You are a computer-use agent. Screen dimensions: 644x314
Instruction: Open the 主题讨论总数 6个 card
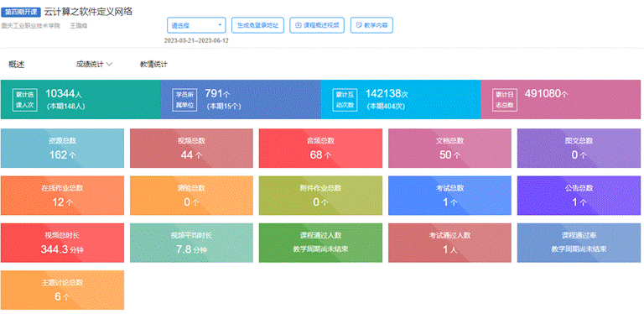click(x=62, y=290)
